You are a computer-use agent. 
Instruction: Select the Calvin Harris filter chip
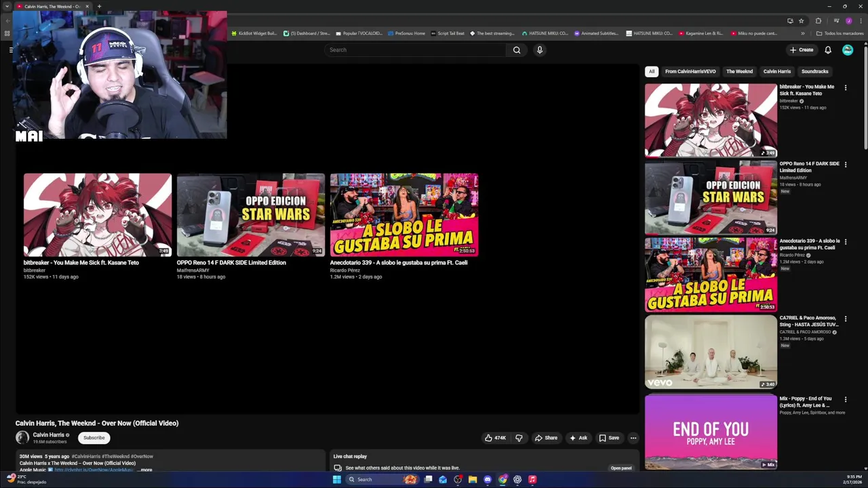[777, 71]
